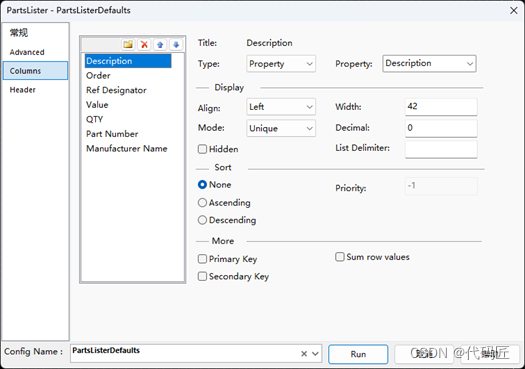This screenshot has width=525, height=369.
Task: Open the Property dropdown
Action: point(429,64)
